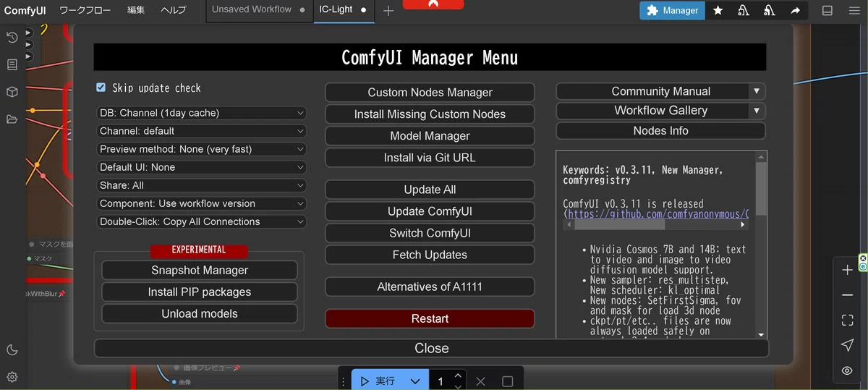Add a new workflow tab with plus icon
Screen dimensions: 868x390
(x=388, y=11)
